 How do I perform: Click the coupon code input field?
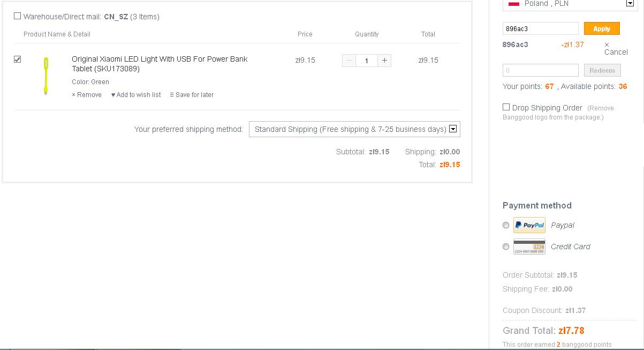541,29
